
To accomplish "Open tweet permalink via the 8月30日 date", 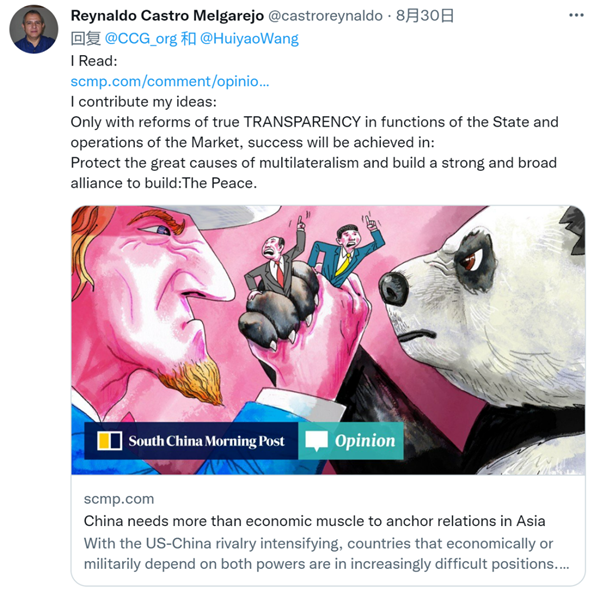I will pyautogui.click(x=425, y=16).
